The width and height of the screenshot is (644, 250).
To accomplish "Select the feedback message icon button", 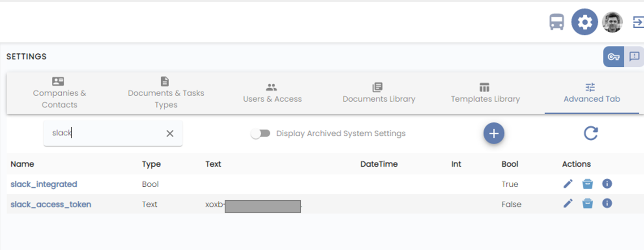I will pyautogui.click(x=634, y=57).
